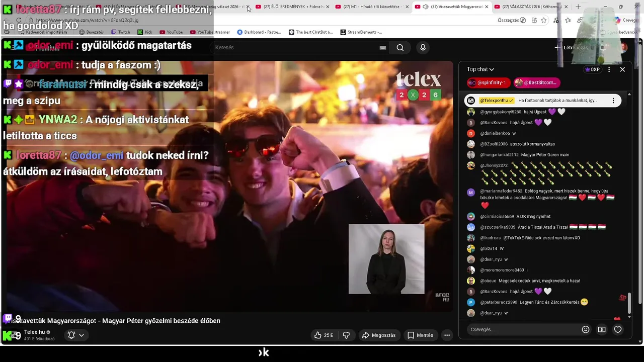Open pinned Telexponthu message options menu
Screen dimensions: 644x362
click(x=613, y=101)
